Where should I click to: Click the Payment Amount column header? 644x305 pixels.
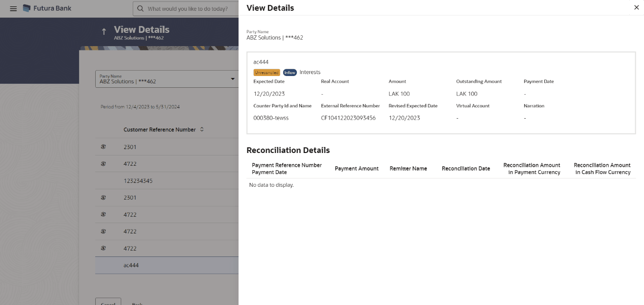[356, 169]
